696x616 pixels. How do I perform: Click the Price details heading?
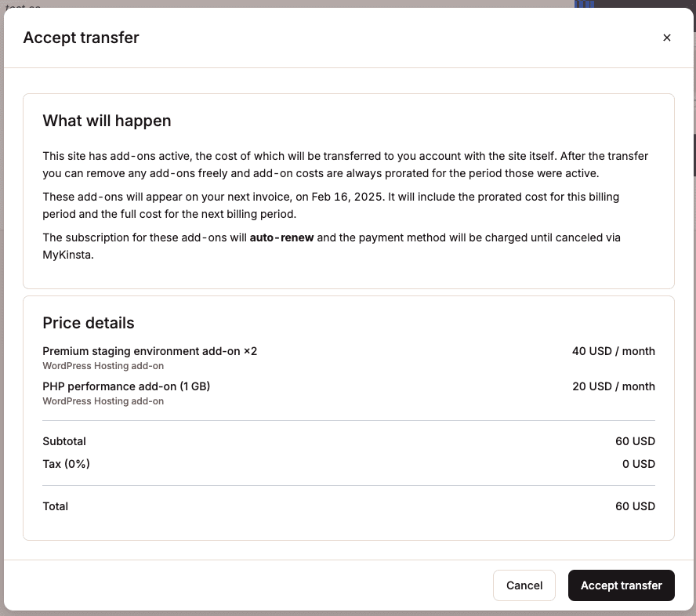coord(89,323)
